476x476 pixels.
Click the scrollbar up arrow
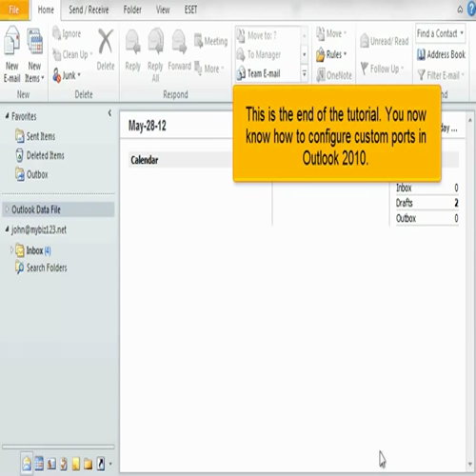click(470, 120)
